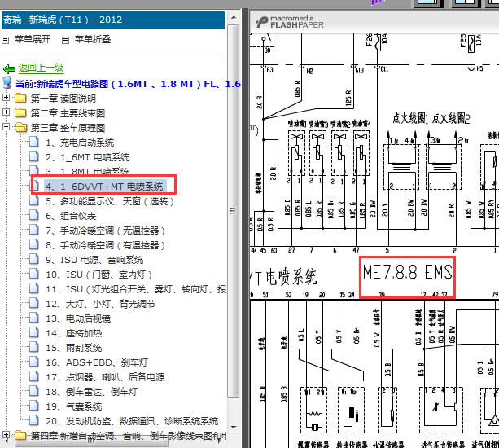Click the page icon beside 18、倒车雷达
Viewport: 499px width, 448px height.
click(x=34, y=391)
